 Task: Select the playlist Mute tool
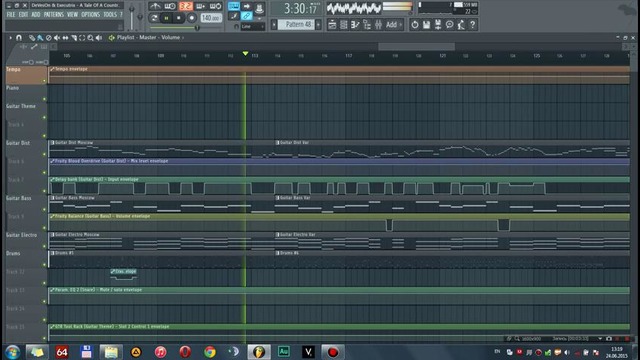click(x=57, y=38)
